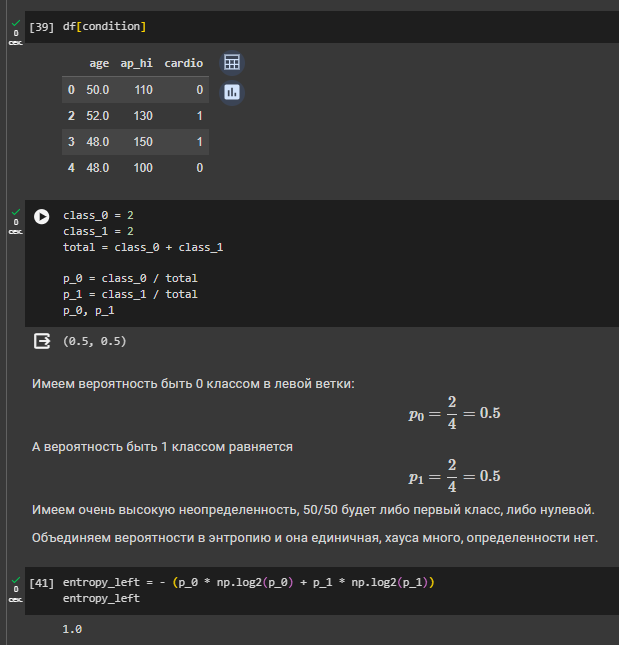Screen dimensions: 619x645
Task: Click green checkmark status of cell 39
Action: [x=16, y=23]
